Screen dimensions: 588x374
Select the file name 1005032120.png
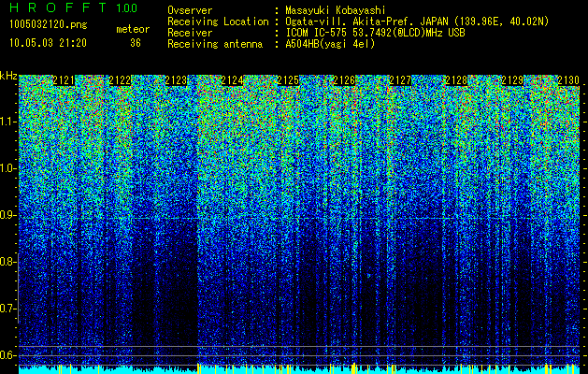click(49, 25)
